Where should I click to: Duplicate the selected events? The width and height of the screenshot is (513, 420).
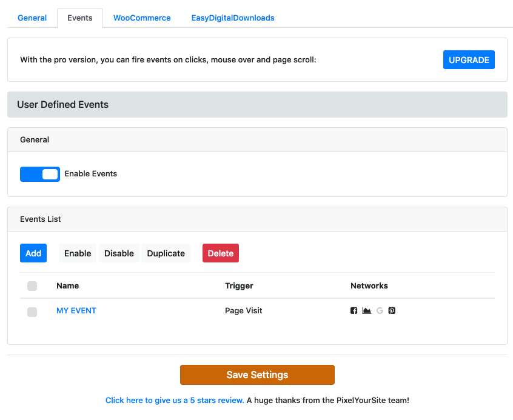coord(166,253)
